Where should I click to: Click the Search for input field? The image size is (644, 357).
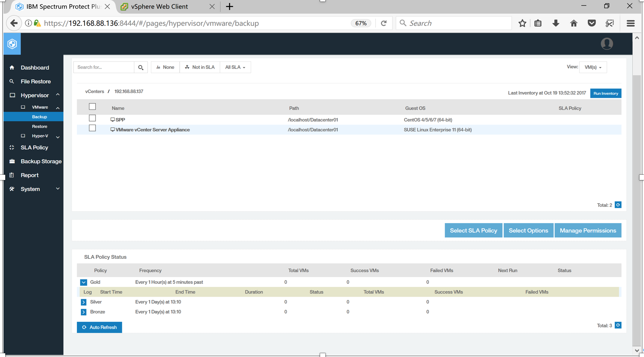click(x=104, y=67)
